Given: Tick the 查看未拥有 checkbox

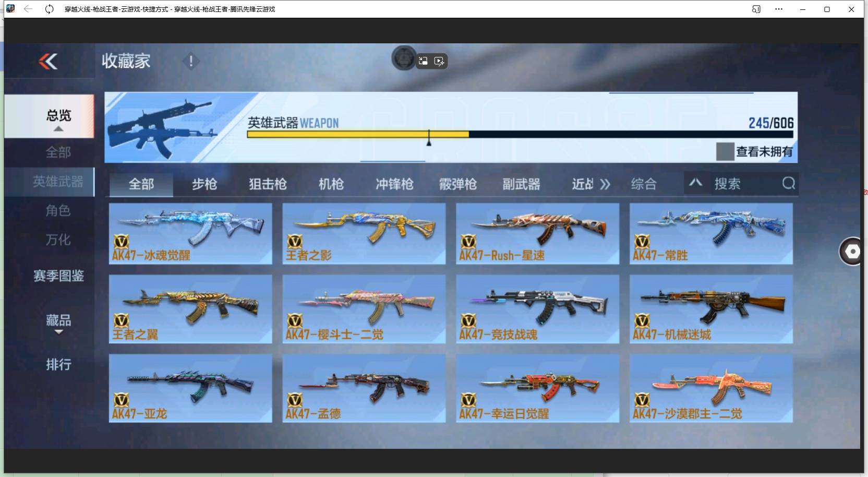Looking at the screenshot, I should (x=725, y=151).
